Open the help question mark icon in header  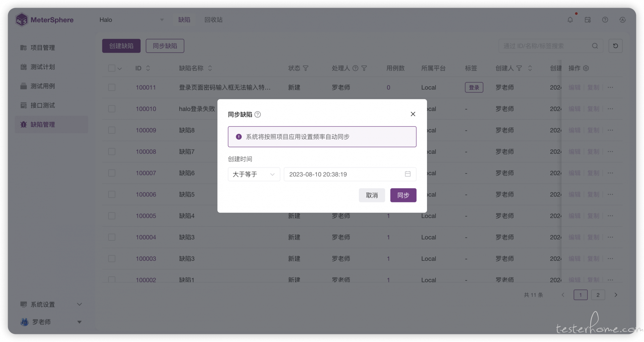tap(605, 20)
